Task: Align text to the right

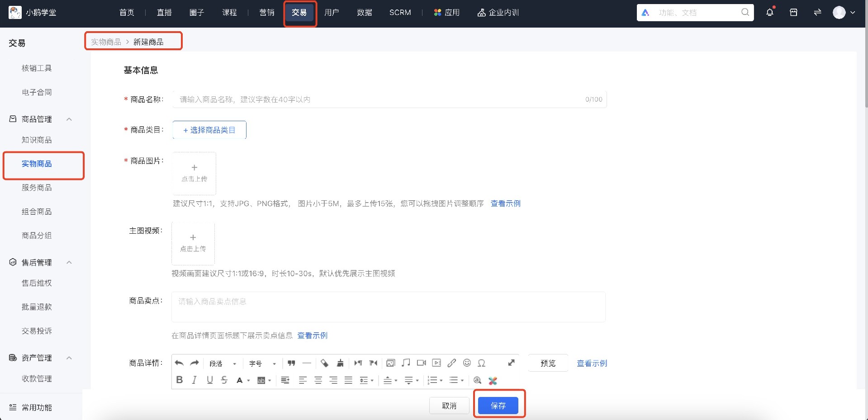Action: 333,380
